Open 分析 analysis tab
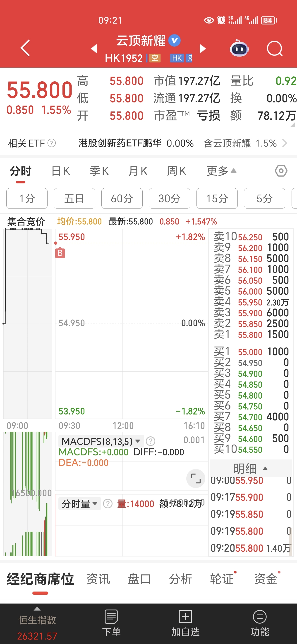Screen dimensions: 297x644 click(x=181, y=579)
